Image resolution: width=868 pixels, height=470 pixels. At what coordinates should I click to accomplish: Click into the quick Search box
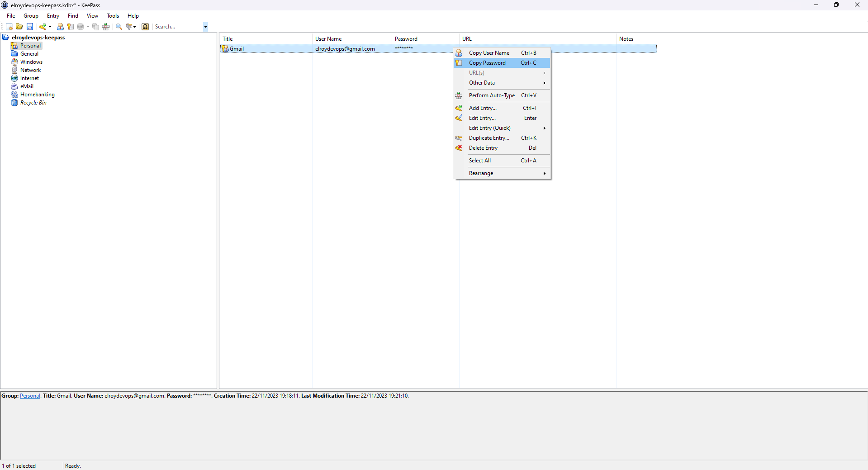[178, 27]
